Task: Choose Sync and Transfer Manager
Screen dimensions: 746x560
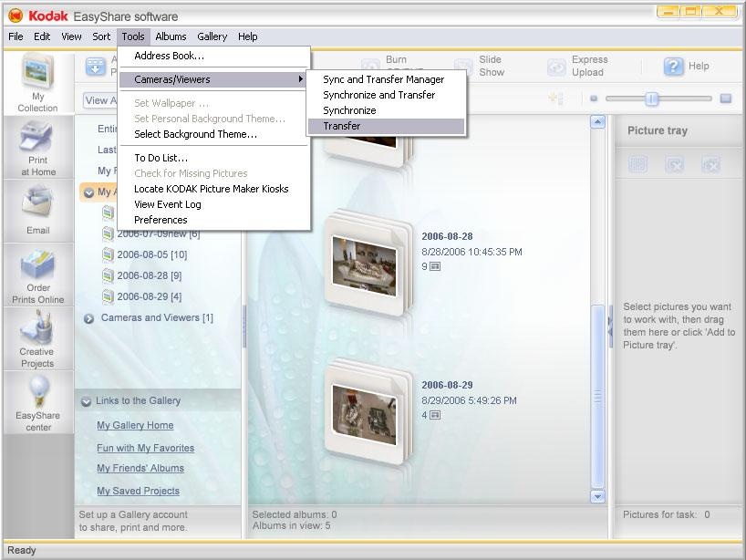Action: coord(386,79)
